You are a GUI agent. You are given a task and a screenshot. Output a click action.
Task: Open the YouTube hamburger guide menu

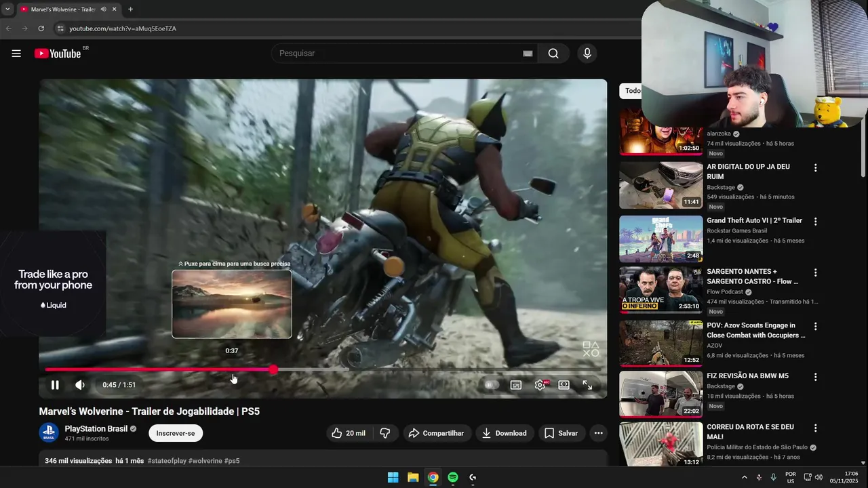coord(16,54)
